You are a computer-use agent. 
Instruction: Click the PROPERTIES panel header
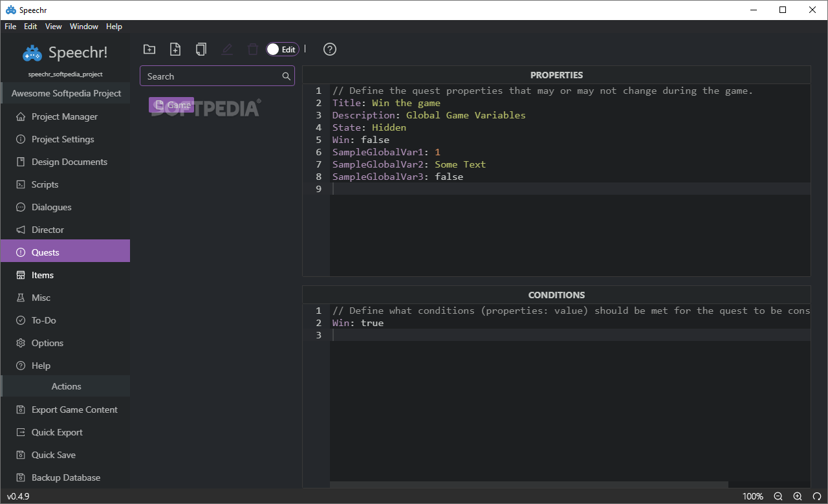pyautogui.click(x=556, y=75)
